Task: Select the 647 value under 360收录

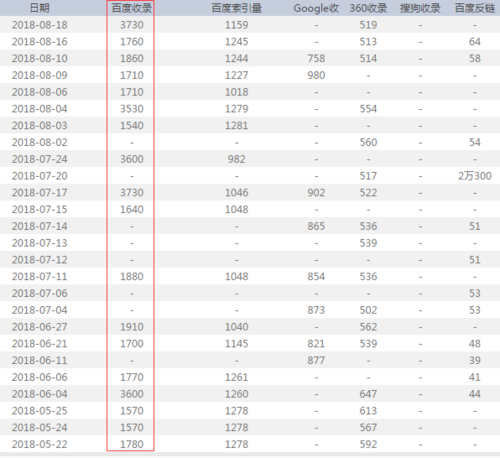Action: pos(368,394)
